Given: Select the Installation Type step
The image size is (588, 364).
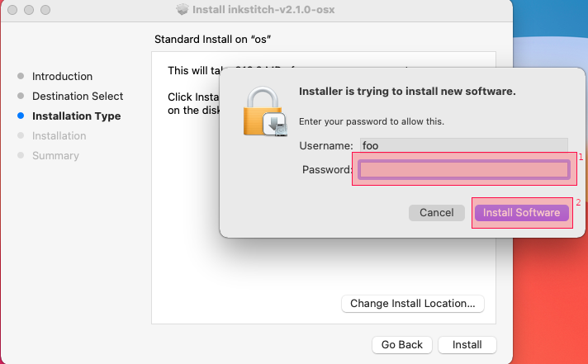Looking at the screenshot, I should tap(77, 116).
